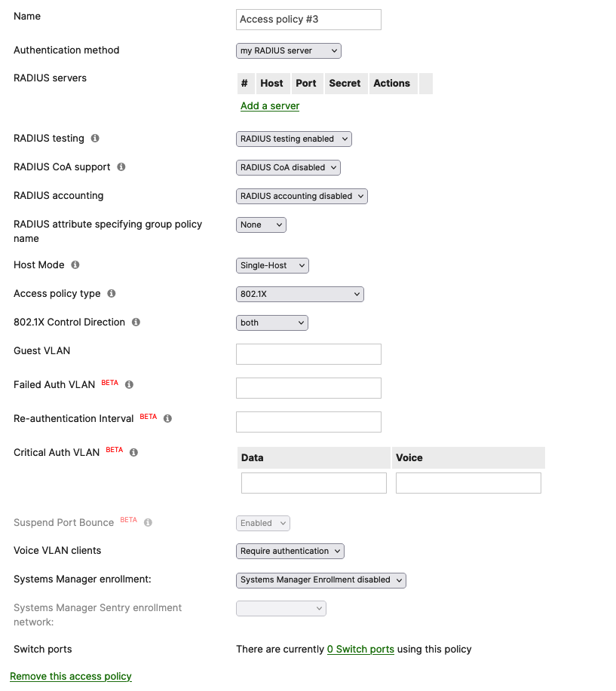Open the 0 Switch ports link
This screenshot has height=691, width=616.
pyautogui.click(x=360, y=649)
